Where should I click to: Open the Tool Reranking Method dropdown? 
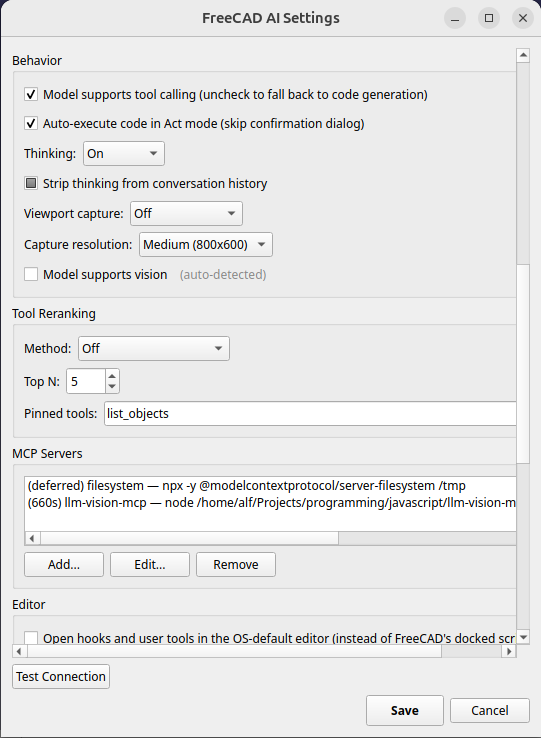tap(154, 349)
